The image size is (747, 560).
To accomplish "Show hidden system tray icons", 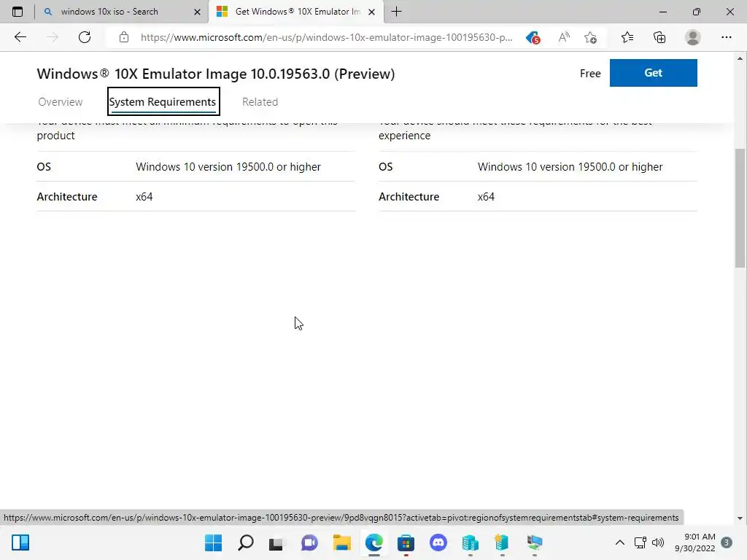I will click(620, 542).
